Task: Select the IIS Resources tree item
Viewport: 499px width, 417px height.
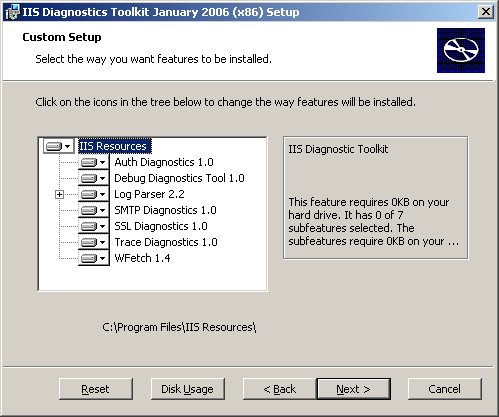Action: pos(114,146)
